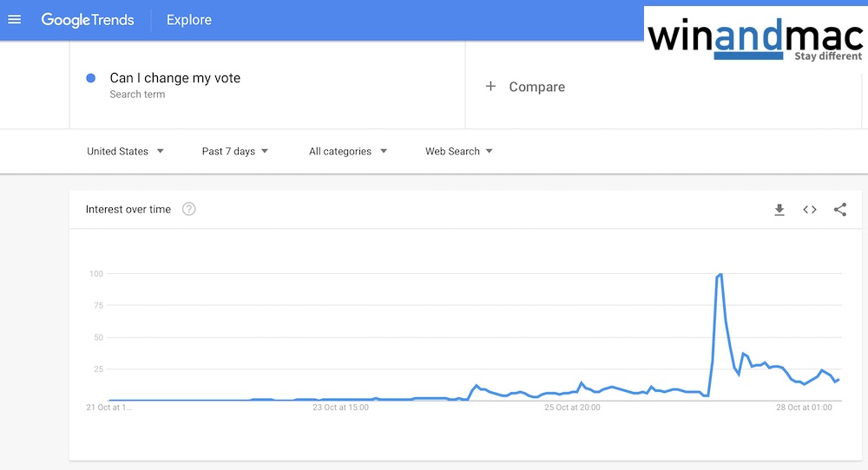Click the 25 Oct at 20:00 axis label
This screenshot has height=470, width=868.
click(x=573, y=408)
